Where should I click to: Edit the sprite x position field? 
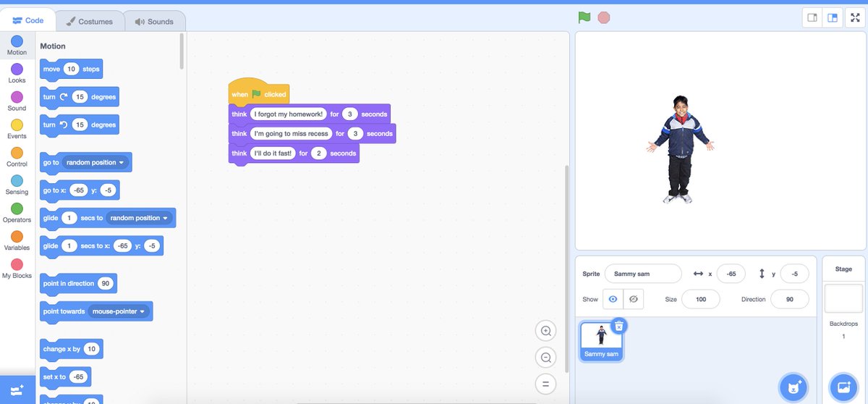731,274
